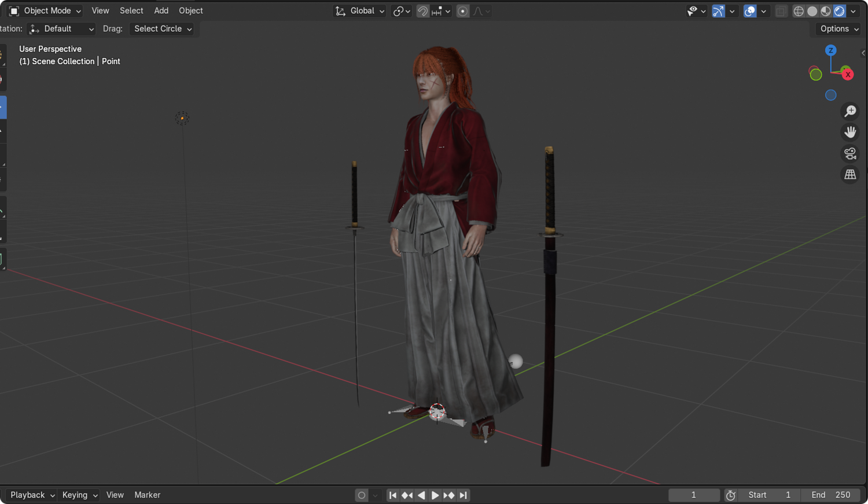Screen dimensions: 868x504
Task: Open the viewport shading options dropdown
Action: 853,11
